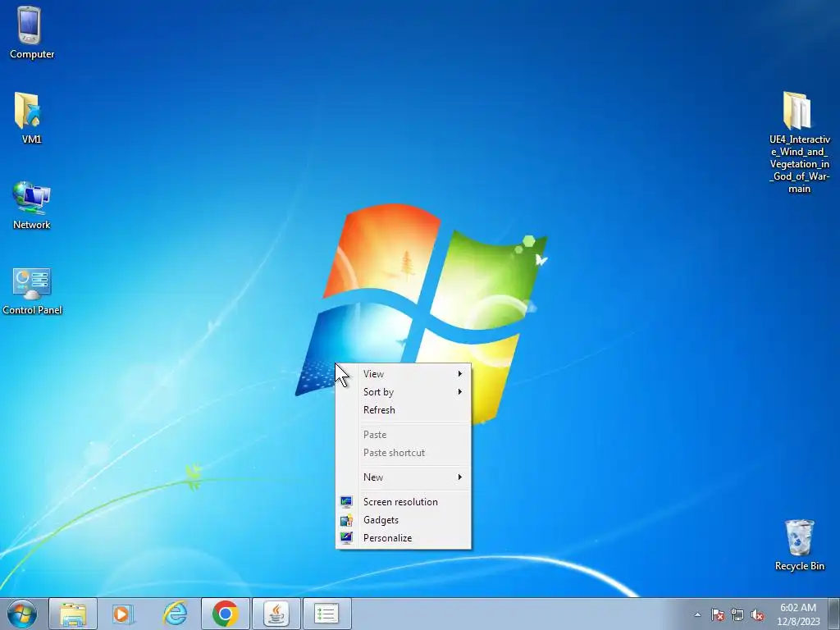Open the Action Center flag icon

point(717,614)
